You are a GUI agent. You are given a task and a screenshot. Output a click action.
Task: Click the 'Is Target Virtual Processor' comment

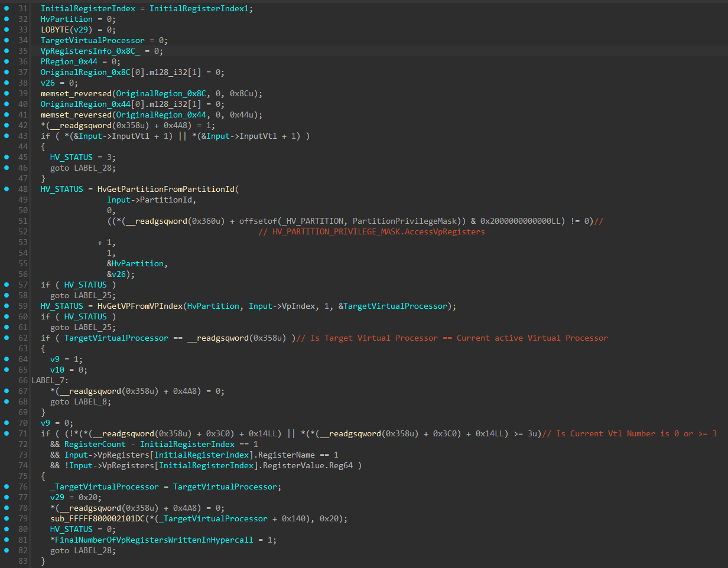pos(452,338)
